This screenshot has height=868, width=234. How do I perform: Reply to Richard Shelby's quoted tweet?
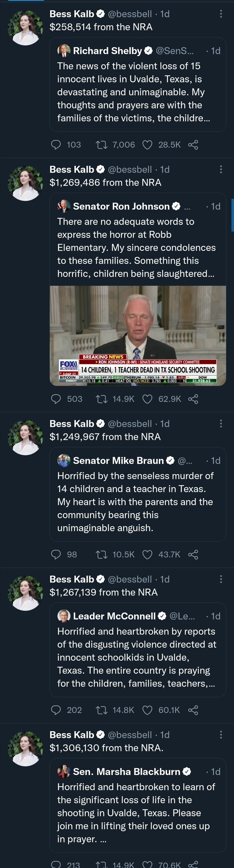pos(55,145)
